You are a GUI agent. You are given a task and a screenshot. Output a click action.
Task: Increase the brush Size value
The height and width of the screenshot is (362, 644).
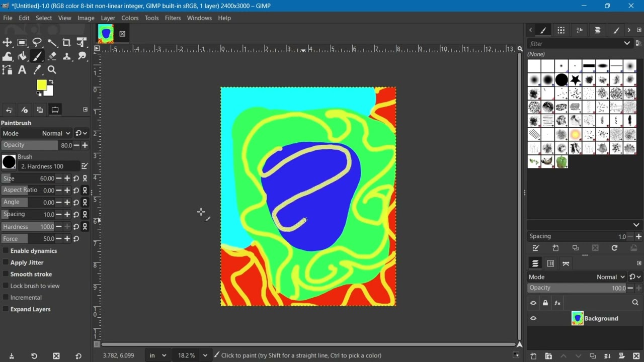click(67, 178)
